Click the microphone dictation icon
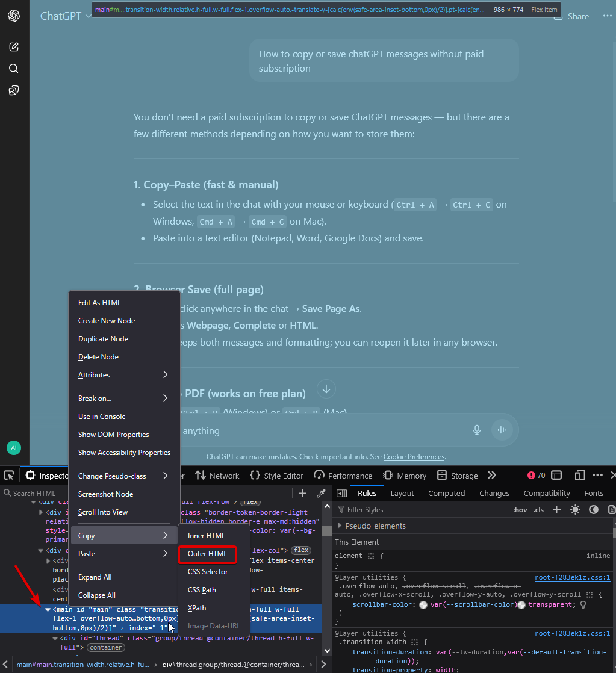The image size is (616, 673). pos(476,430)
